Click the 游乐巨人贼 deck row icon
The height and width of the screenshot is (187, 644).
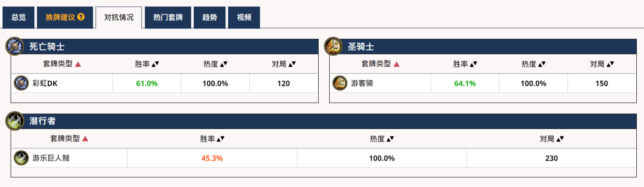[21, 158]
